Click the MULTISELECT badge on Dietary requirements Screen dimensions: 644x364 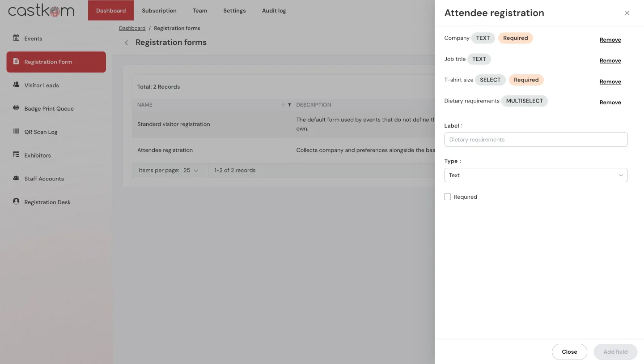coord(524,101)
